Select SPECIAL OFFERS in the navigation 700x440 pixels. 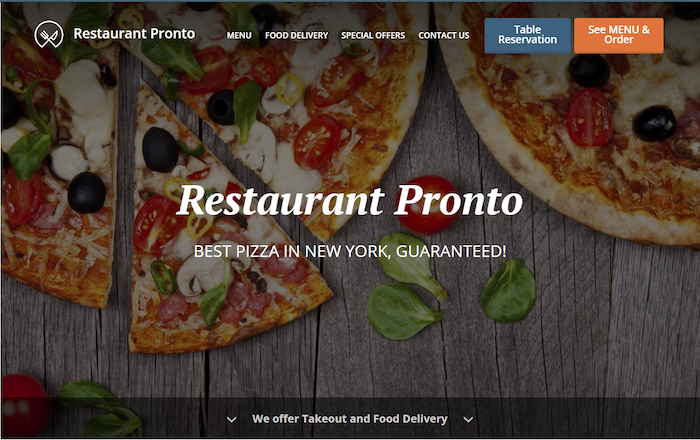pos(373,35)
